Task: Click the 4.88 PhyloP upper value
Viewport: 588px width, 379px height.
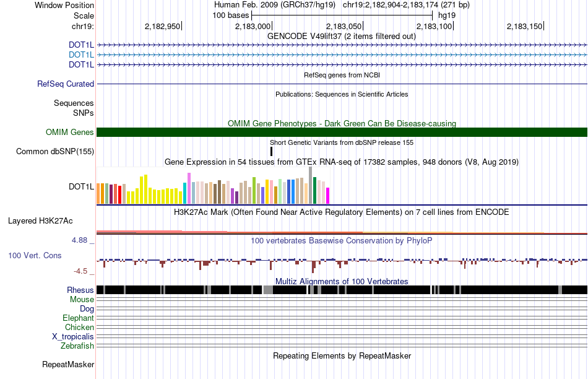Action: coord(79,240)
